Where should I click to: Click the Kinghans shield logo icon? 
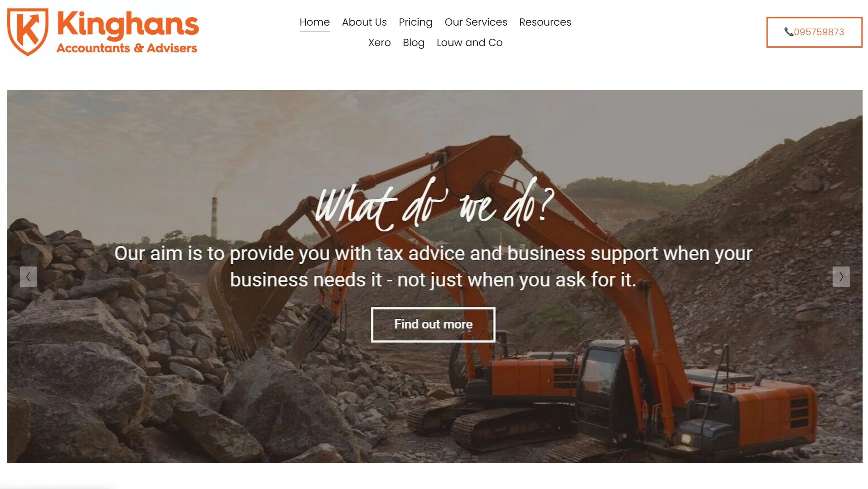(x=27, y=32)
